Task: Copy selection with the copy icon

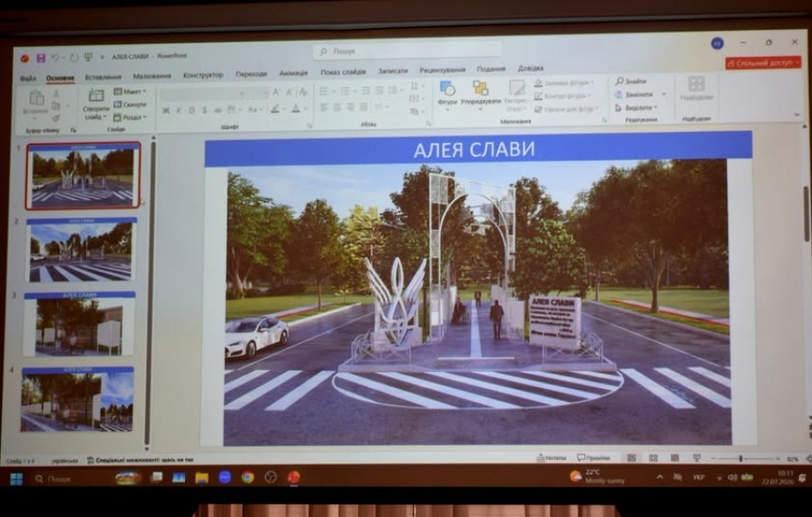Action: coord(56,106)
